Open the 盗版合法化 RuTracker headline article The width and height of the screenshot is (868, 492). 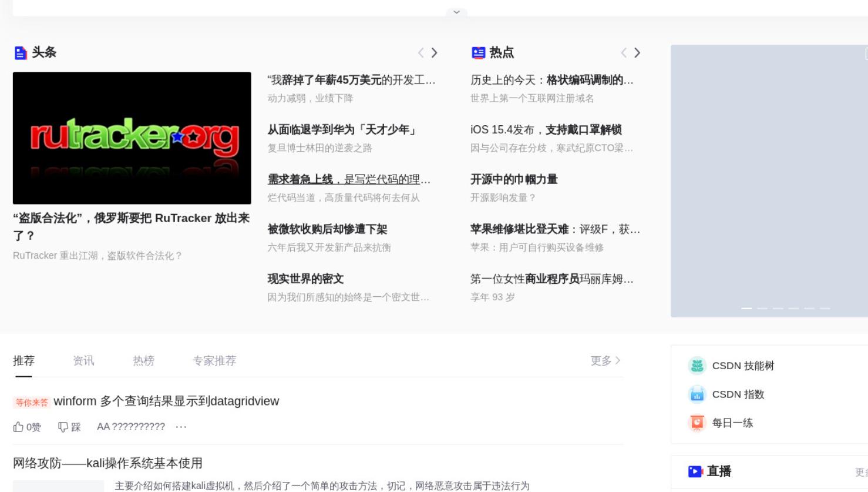click(132, 227)
